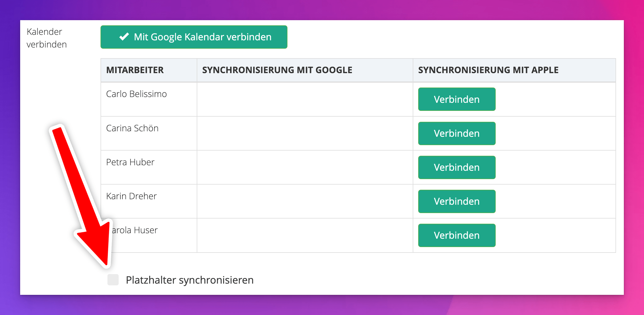The image size is (644, 315).
Task: Select the Karin Dreher name cell
Action: (131, 196)
